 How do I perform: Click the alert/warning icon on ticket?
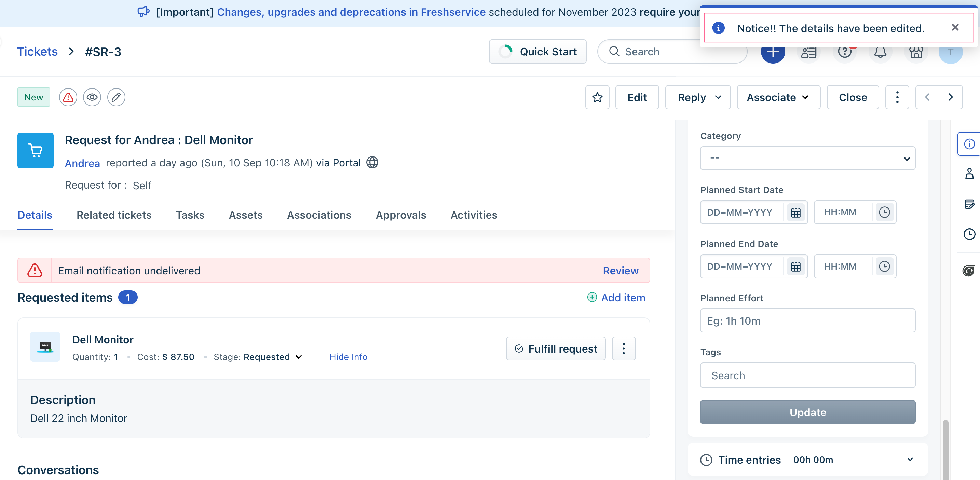[68, 97]
